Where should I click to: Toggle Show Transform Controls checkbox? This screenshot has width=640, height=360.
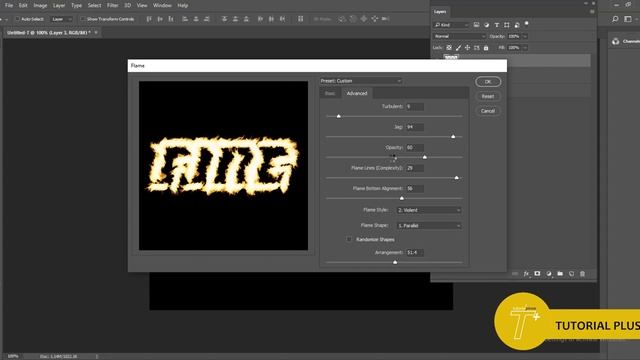pyautogui.click(x=83, y=19)
